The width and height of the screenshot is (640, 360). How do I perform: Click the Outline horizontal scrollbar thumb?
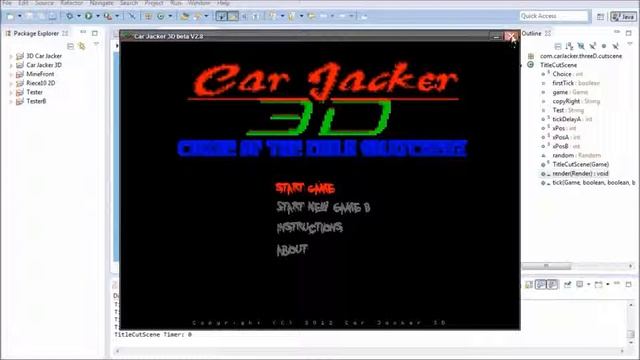point(547,266)
